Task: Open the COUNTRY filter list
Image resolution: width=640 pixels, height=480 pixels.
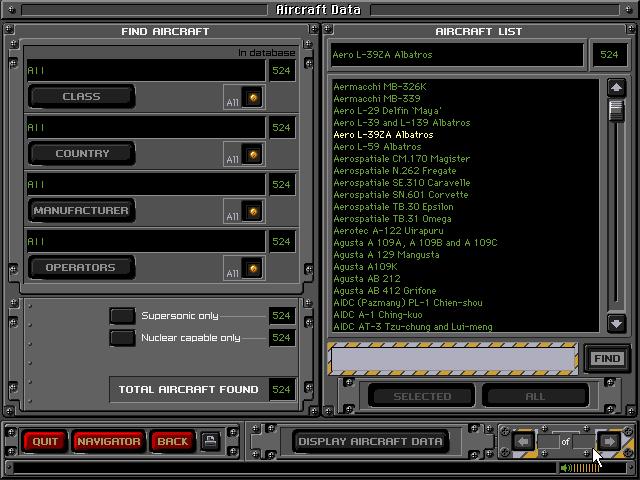Action: click(82, 153)
